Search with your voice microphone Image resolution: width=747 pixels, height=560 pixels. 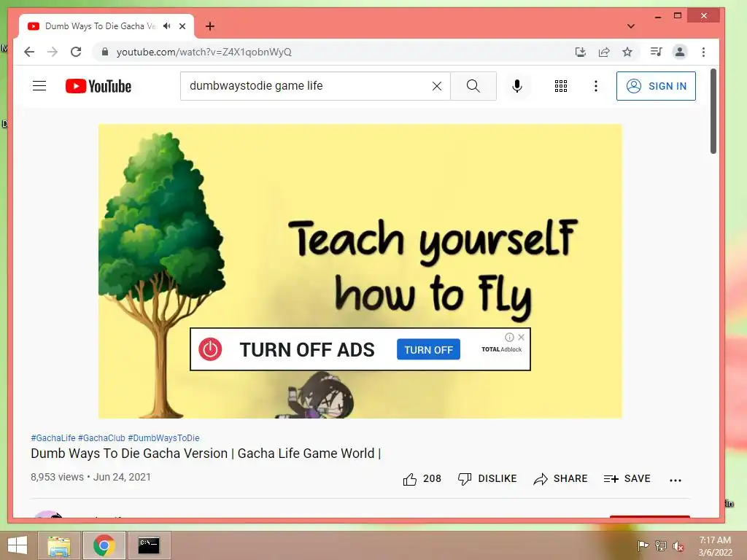point(517,86)
